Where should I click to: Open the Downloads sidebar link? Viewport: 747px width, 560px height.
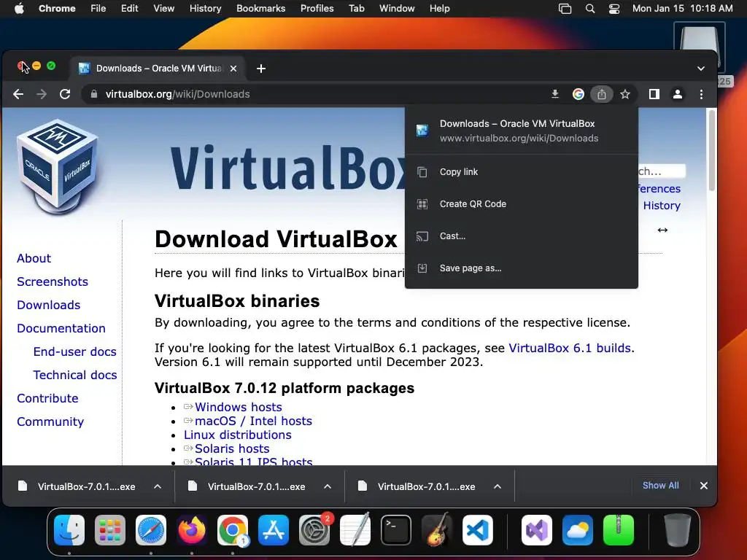click(49, 306)
